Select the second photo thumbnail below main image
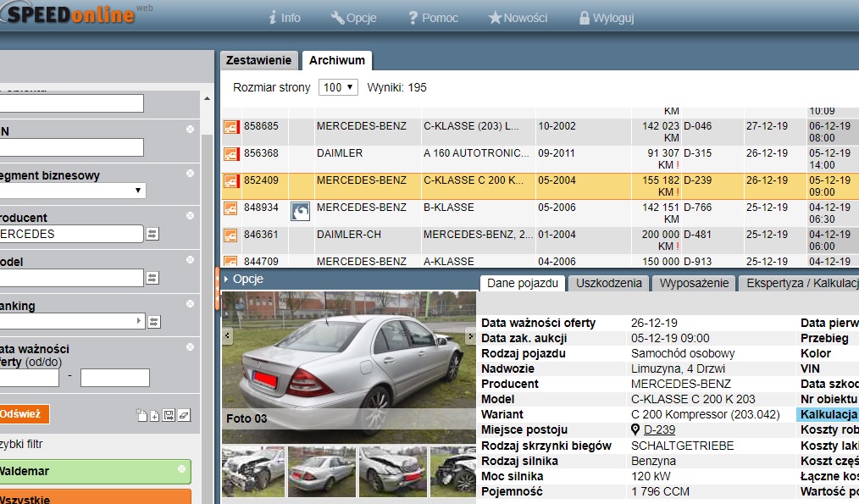 click(x=321, y=471)
